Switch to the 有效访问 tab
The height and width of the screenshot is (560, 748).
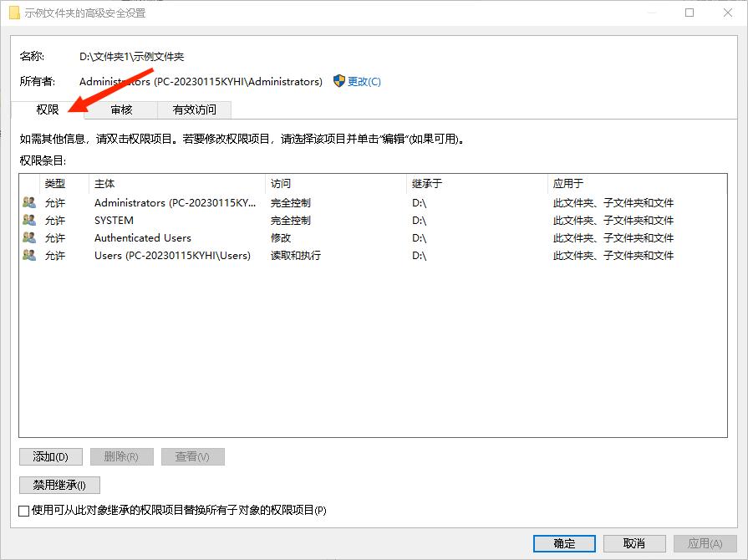click(194, 109)
